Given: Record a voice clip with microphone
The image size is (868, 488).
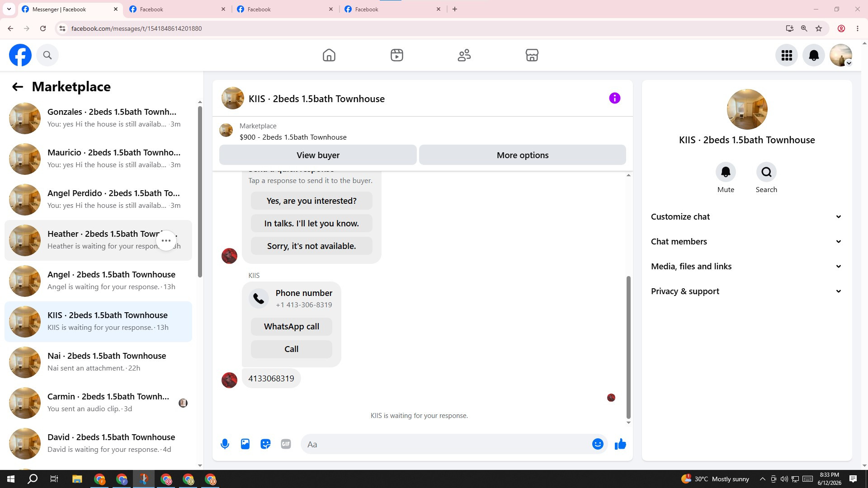Looking at the screenshot, I should tap(225, 444).
